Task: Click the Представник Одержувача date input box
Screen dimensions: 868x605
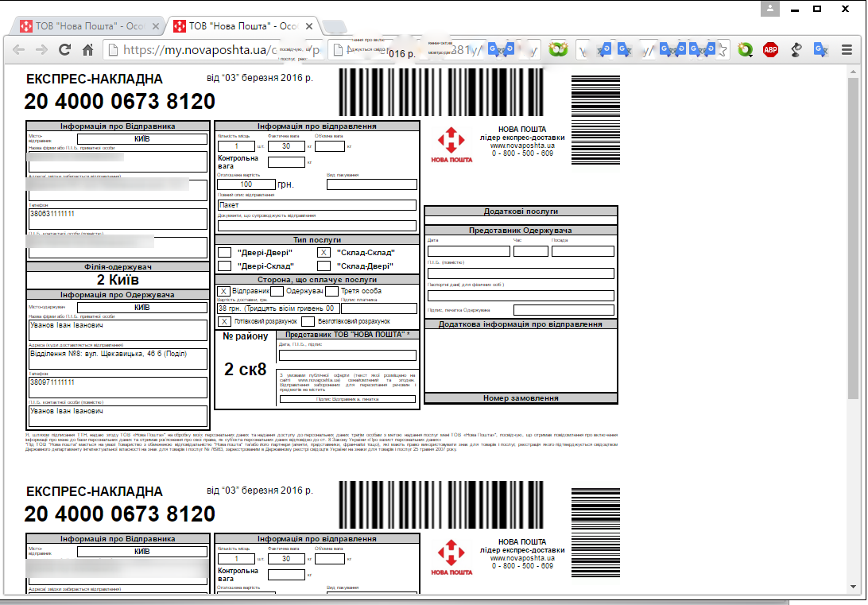Action: point(469,251)
